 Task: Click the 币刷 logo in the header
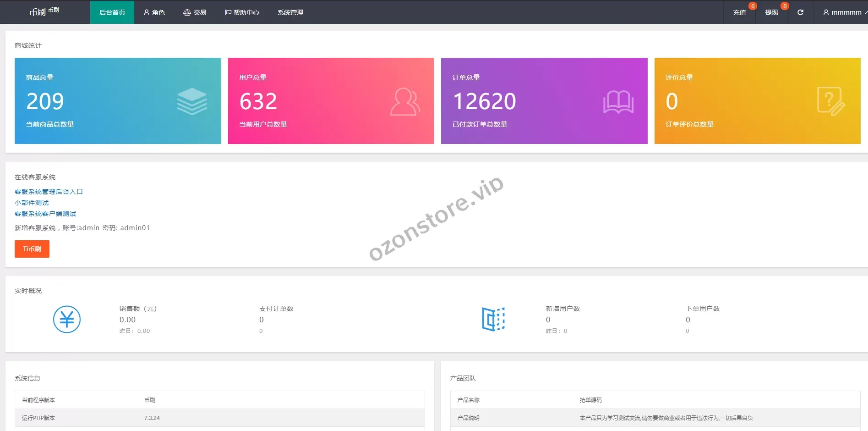pyautogui.click(x=44, y=12)
